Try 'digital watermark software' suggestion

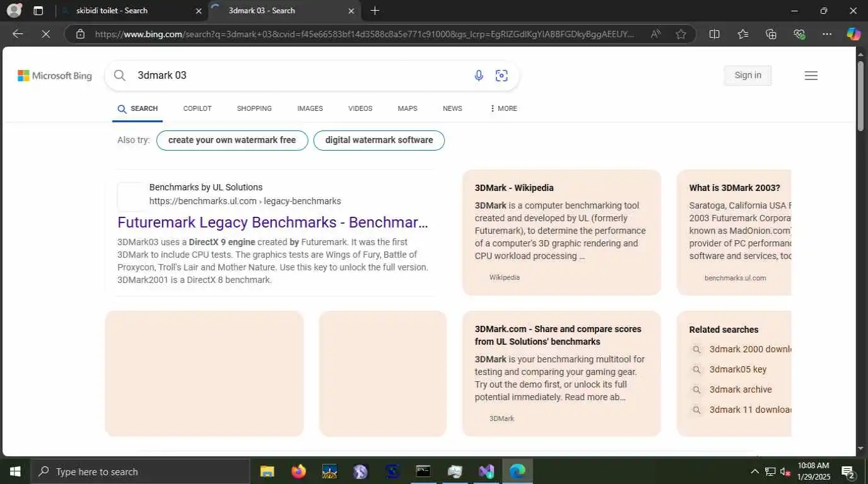click(379, 141)
